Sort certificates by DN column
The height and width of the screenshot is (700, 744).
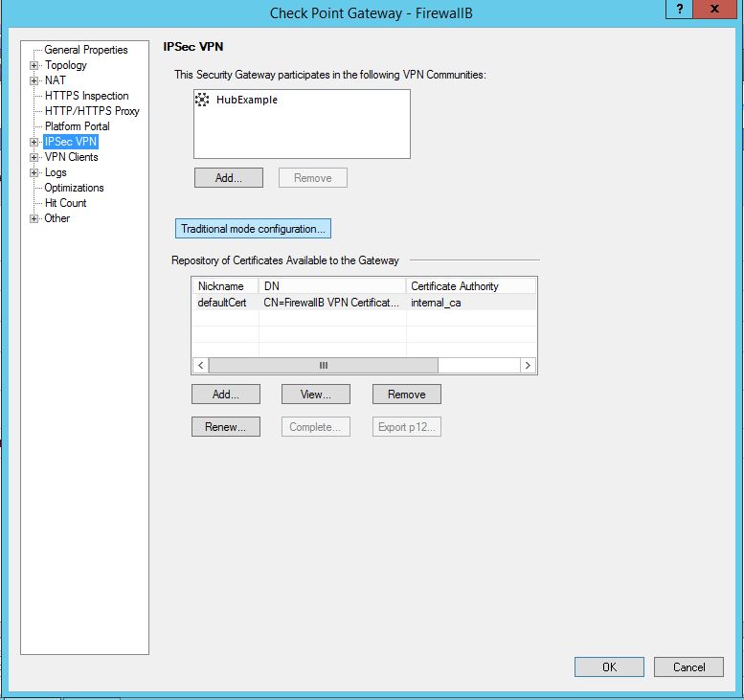332,286
